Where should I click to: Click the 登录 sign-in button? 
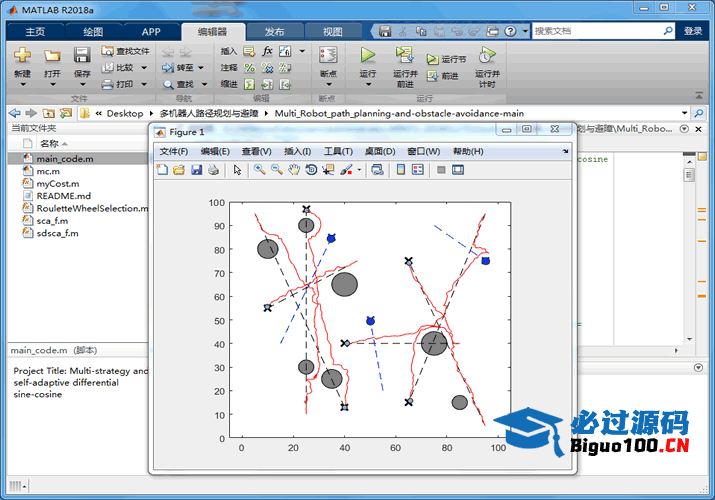693,31
